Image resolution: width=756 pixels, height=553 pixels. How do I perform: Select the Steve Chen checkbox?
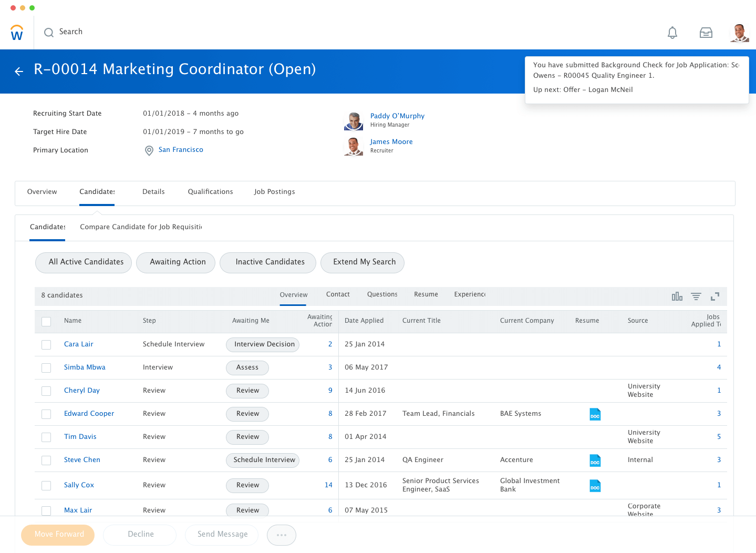46,460
